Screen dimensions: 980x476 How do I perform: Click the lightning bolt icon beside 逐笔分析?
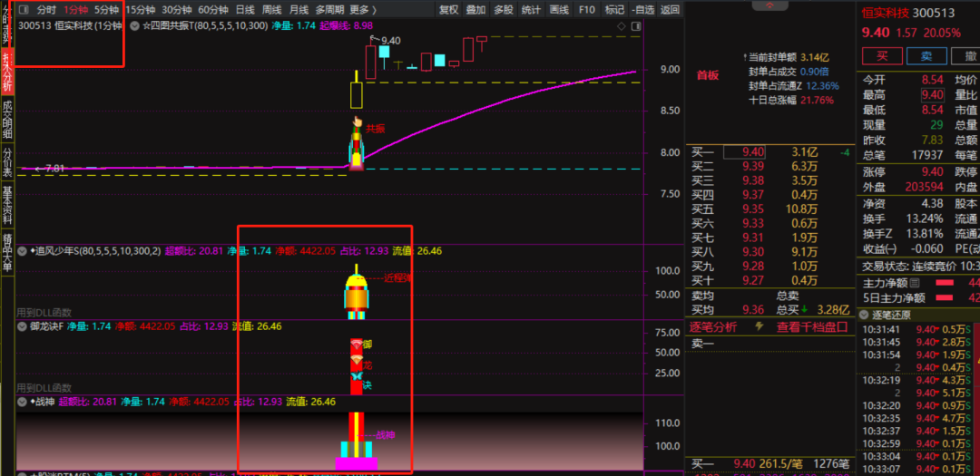[760, 326]
